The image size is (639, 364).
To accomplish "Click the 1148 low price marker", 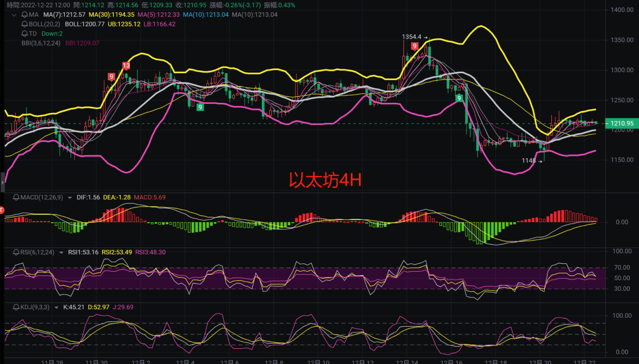I will [x=529, y=161].
